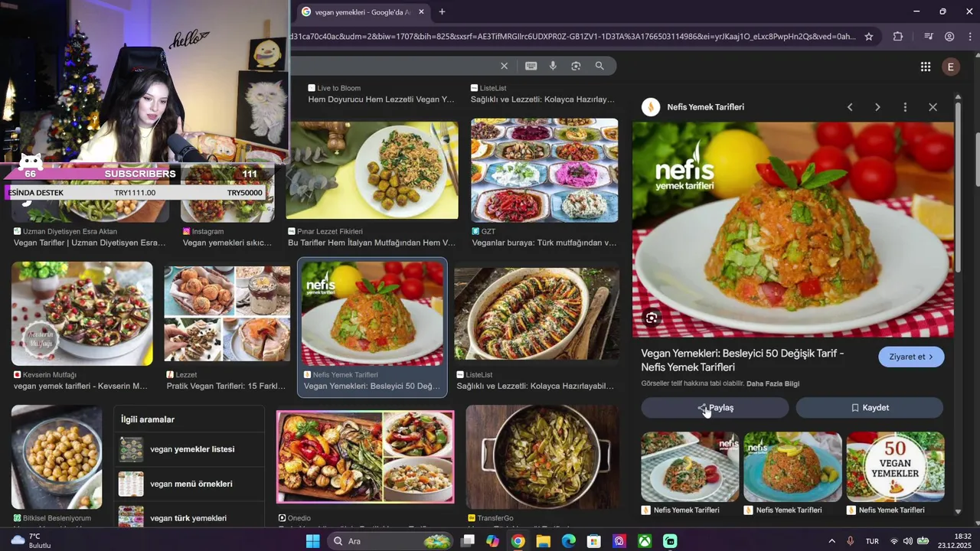This screenshot has height=551, width=980.
Task: Click the Ziyaret et button
Action: point(911,357)
